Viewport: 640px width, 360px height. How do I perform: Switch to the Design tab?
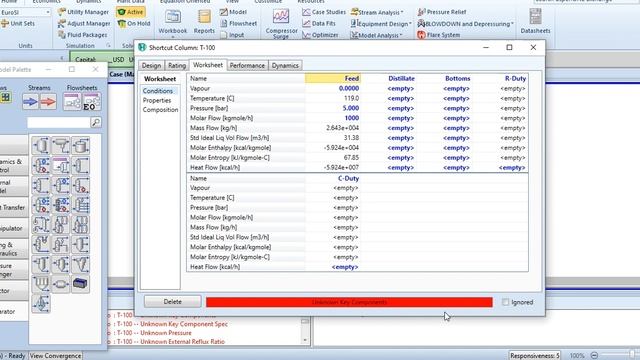click(x=151, y=65)
